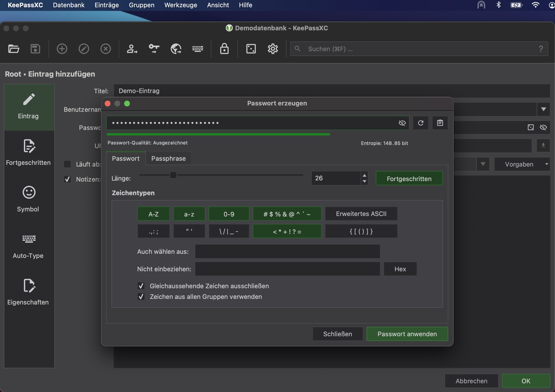This screenshot has width=555, height=392.
Task: Click the Länge slider handle
Action: [x=173, y=175]
